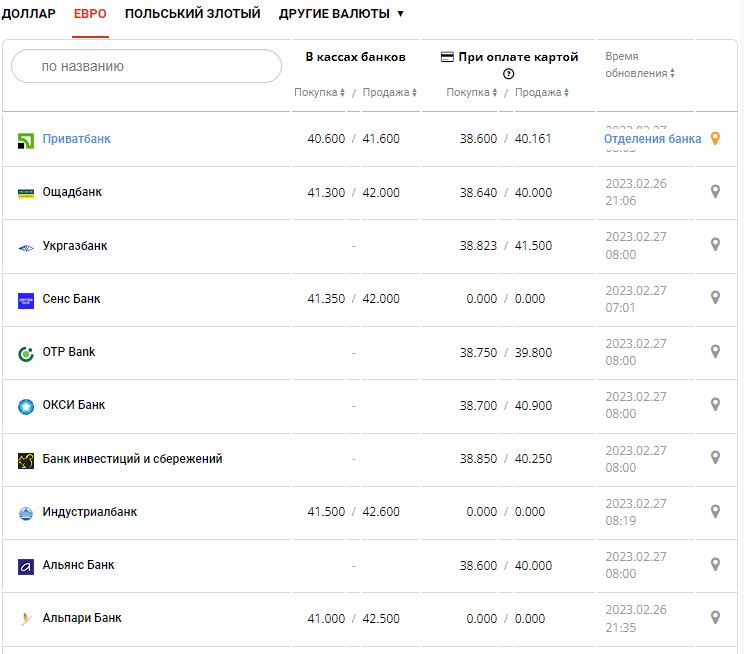Focus the bank name search field

tap(146, 67)
